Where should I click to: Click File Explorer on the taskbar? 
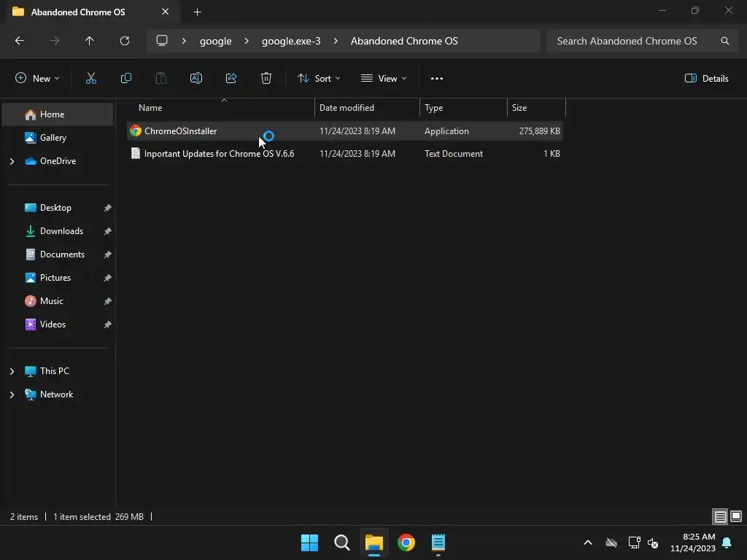tap(374, 542)
